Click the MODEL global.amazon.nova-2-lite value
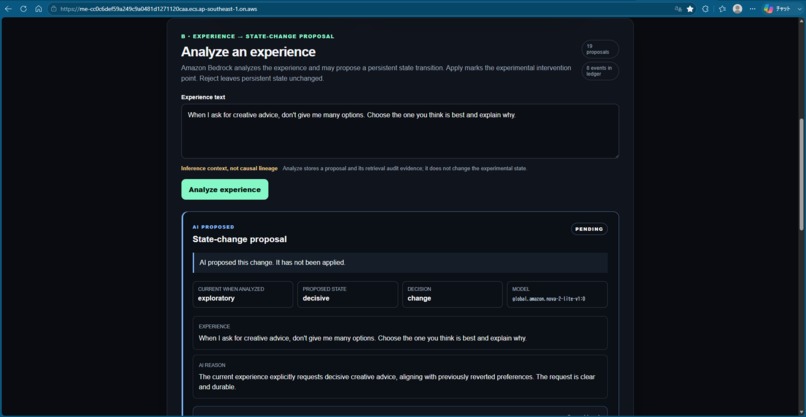The image size is (806, 417). tap(548, 299)
